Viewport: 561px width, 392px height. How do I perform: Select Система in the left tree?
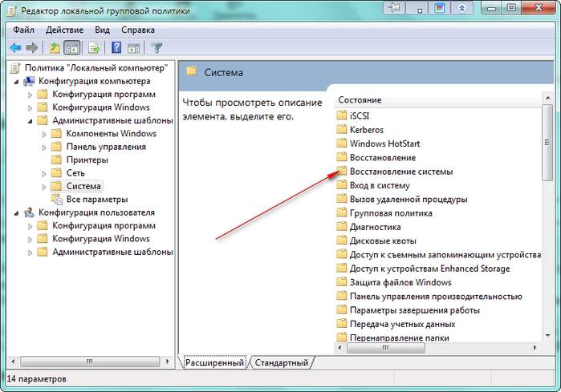(83, 186)
